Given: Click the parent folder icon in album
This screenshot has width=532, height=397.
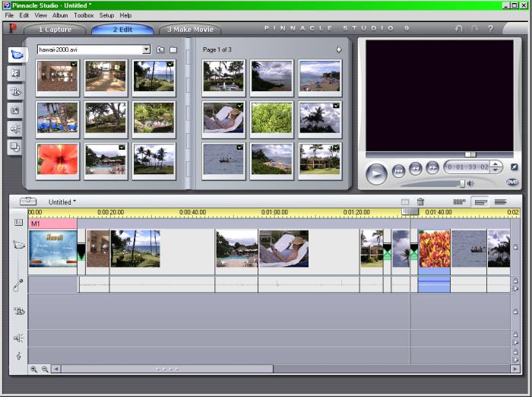Looking at the screenshot, I should click(160, 50).
